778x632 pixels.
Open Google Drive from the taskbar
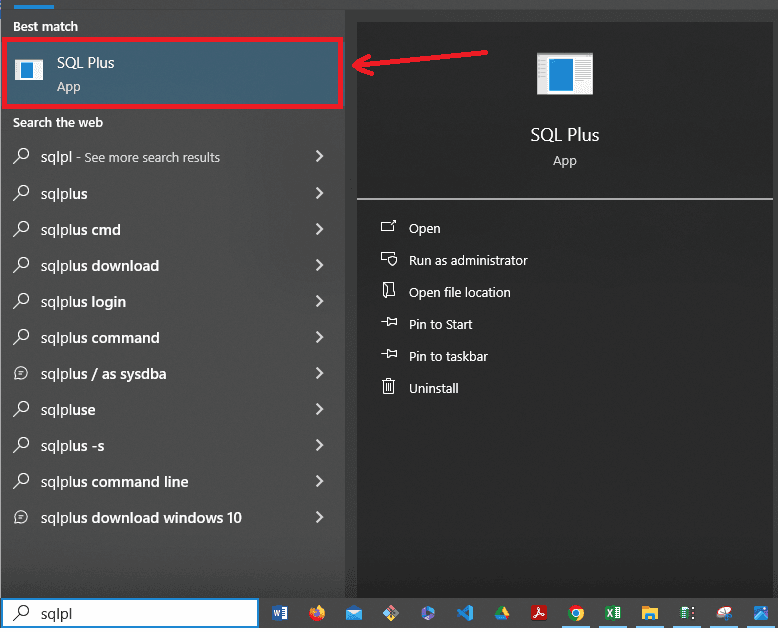501,613
